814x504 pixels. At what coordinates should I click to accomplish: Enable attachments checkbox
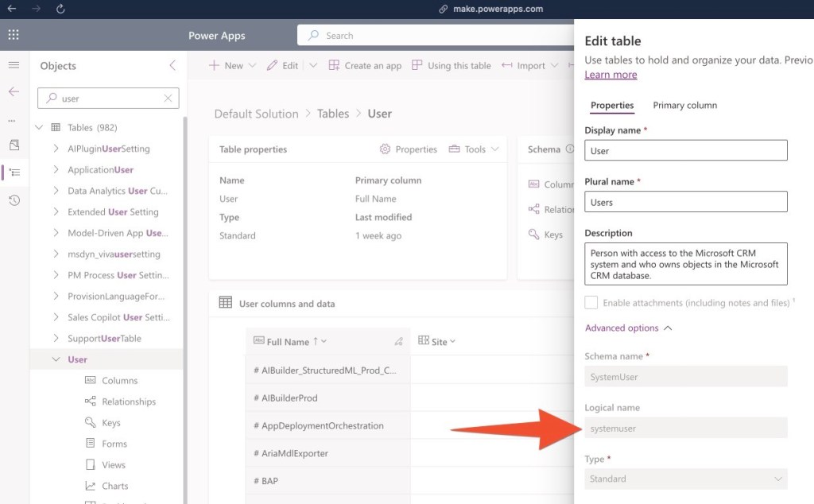591,303
